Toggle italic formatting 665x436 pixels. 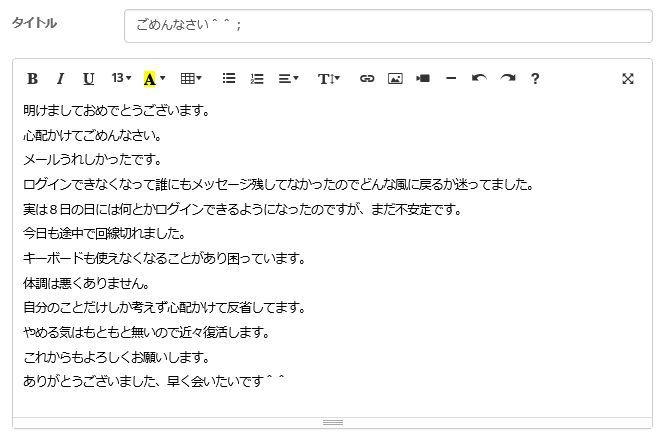tap(60, 79)
